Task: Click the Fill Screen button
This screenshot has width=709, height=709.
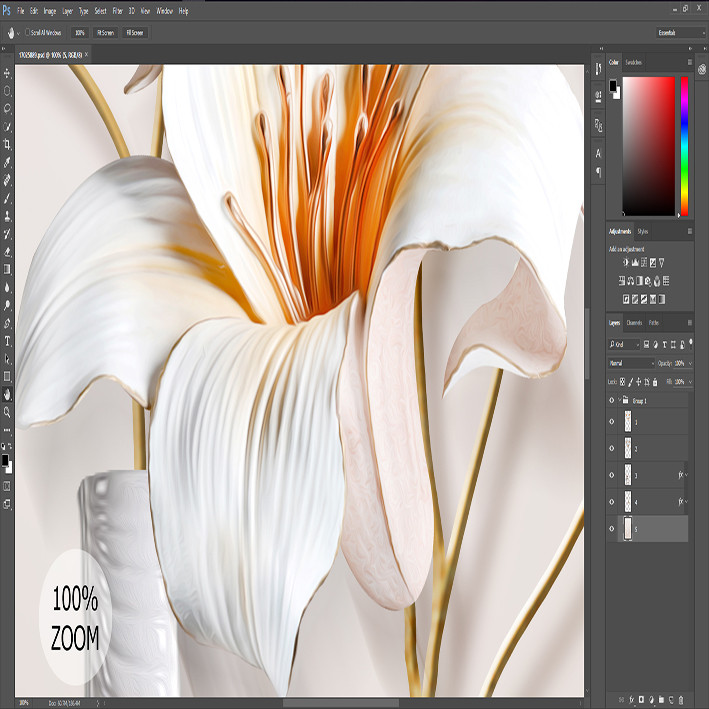Action: pyautogui.click(x=135, y=33)
